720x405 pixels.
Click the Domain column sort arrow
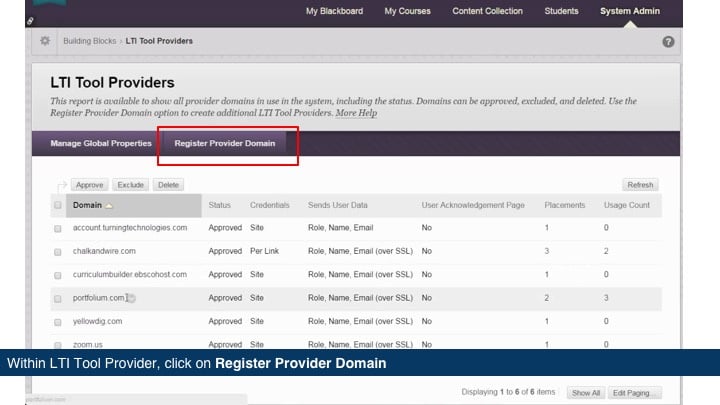pyautogui.click(x=109, y=206)
